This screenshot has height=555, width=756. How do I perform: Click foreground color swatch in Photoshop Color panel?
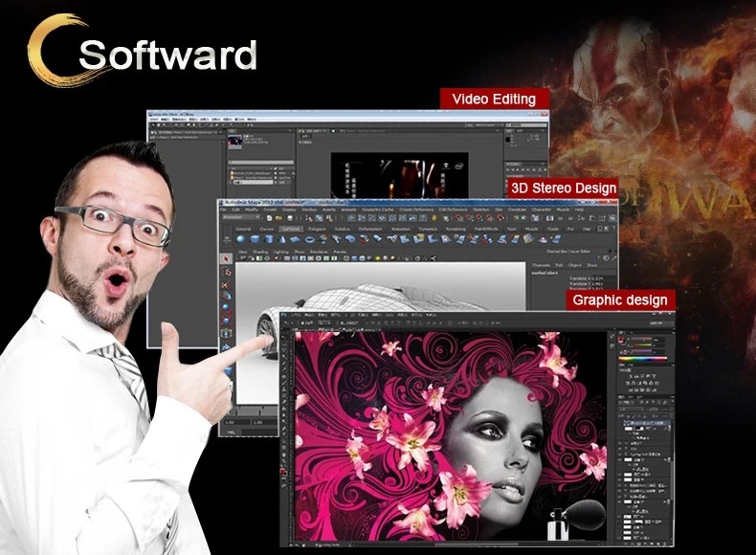620,339
